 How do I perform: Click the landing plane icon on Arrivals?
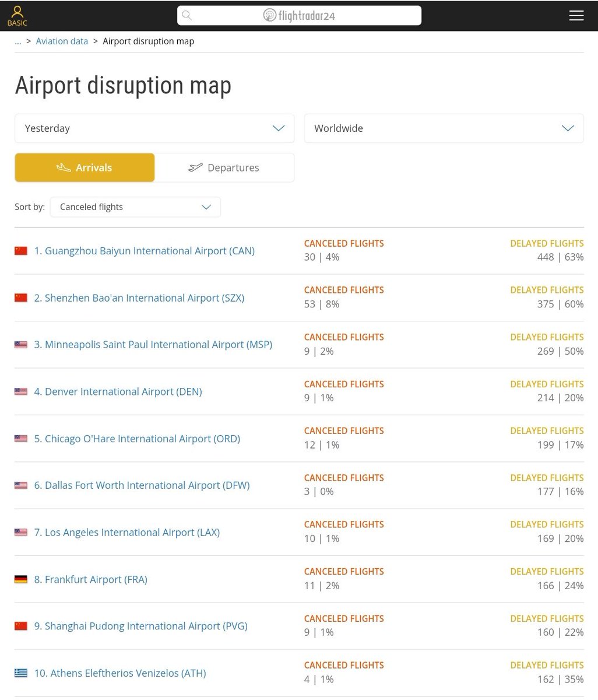click(64, 167)
